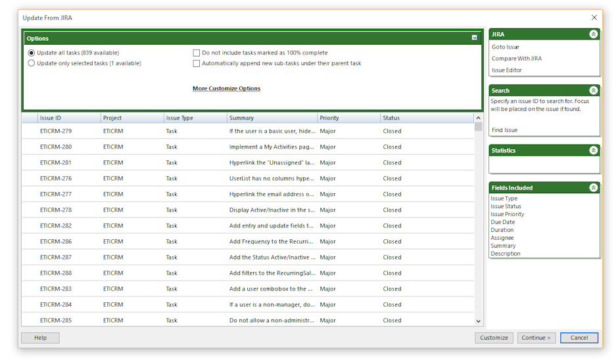
Task: Click summary 'UserList has no columns hype...'
Action: [272, 178]
